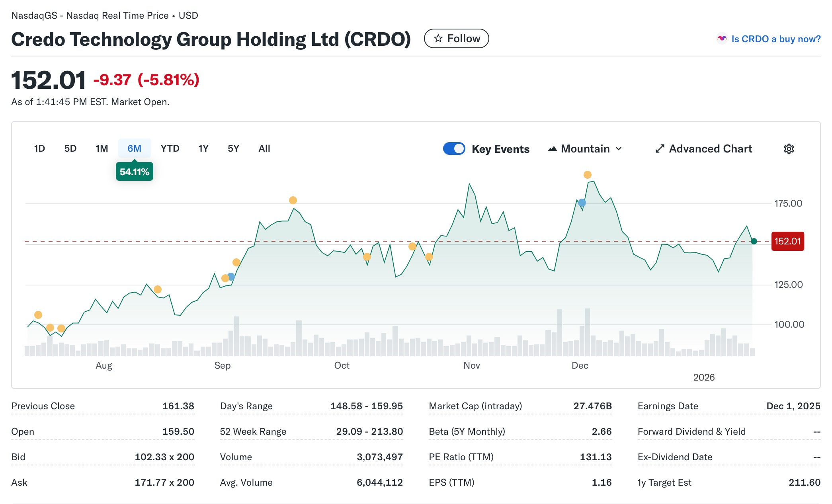
Task: Open chevron next to Mountain selector
Action: (619, 148)
